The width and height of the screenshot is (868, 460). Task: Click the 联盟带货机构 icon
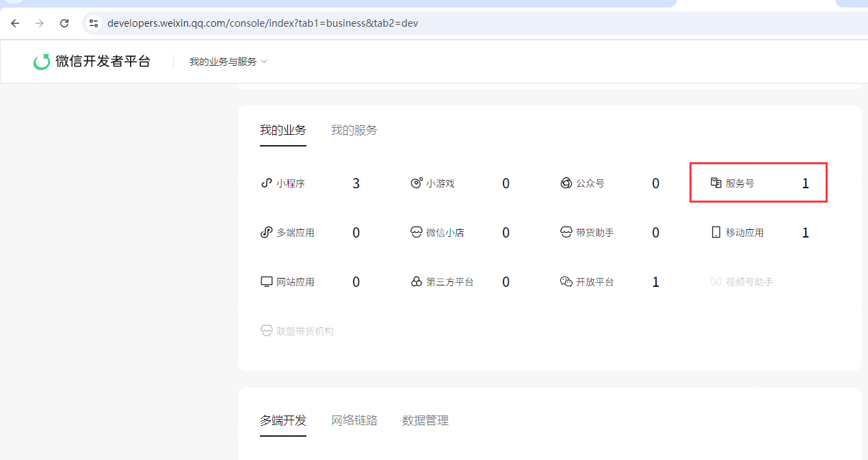pos(267,331)
